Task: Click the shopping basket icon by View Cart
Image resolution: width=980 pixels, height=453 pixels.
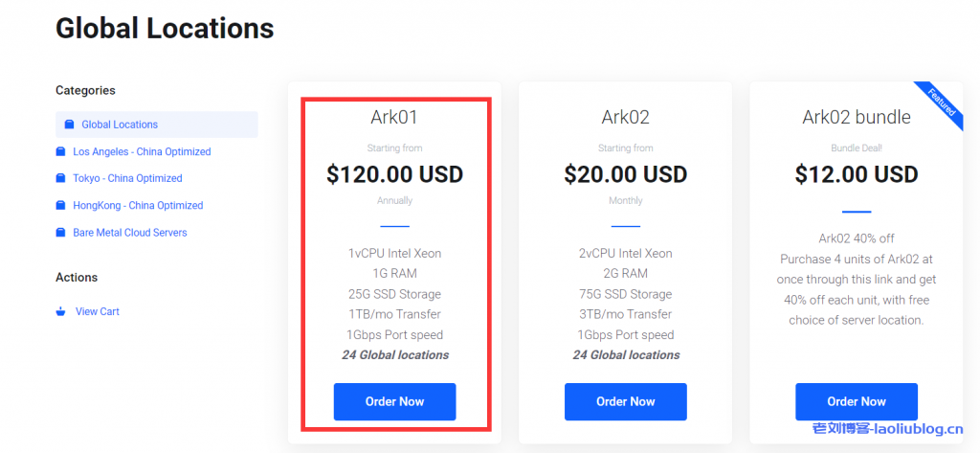Action: pos(61,311)
